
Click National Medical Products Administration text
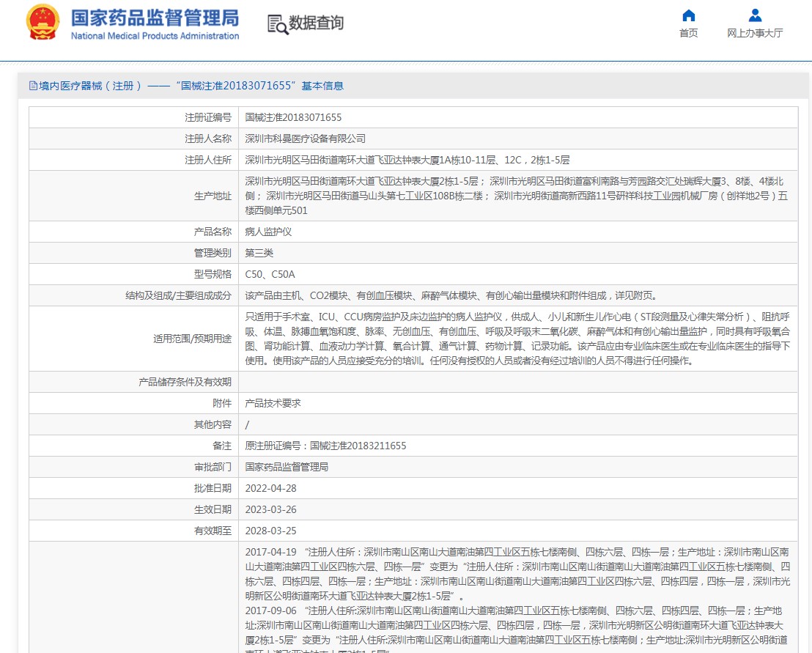coord(155,36)
